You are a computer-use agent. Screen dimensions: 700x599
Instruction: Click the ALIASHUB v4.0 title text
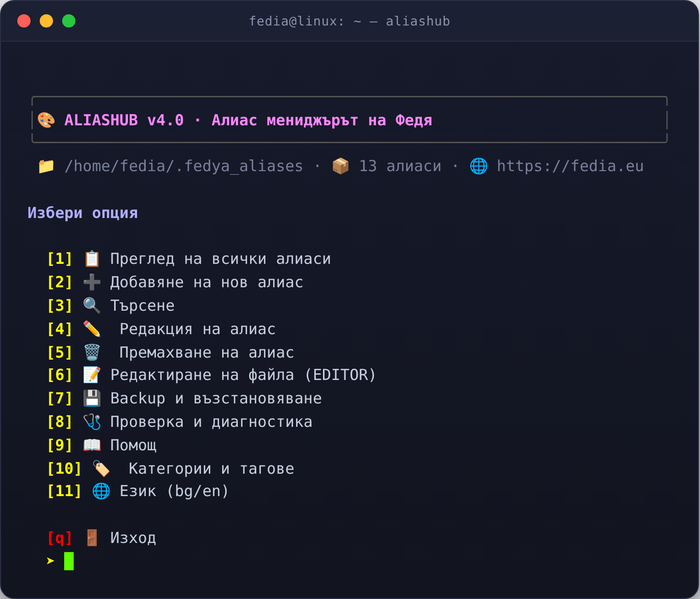[124, 120]
